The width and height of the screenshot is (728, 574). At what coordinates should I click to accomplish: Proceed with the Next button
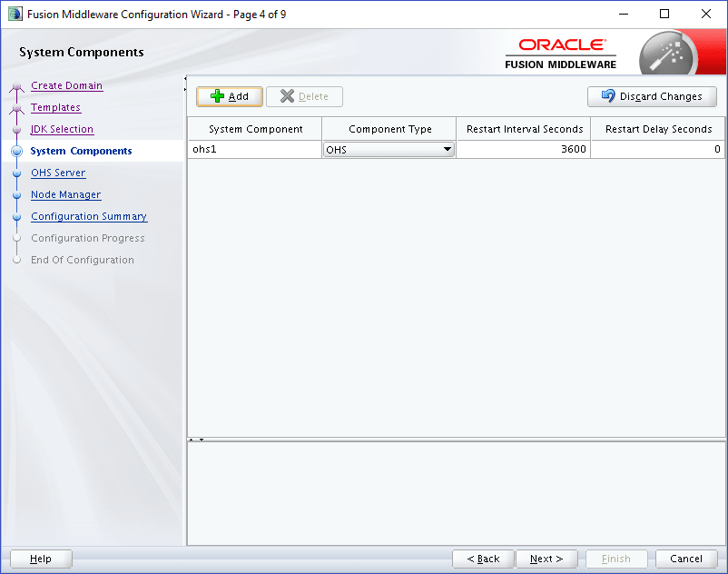546,559
